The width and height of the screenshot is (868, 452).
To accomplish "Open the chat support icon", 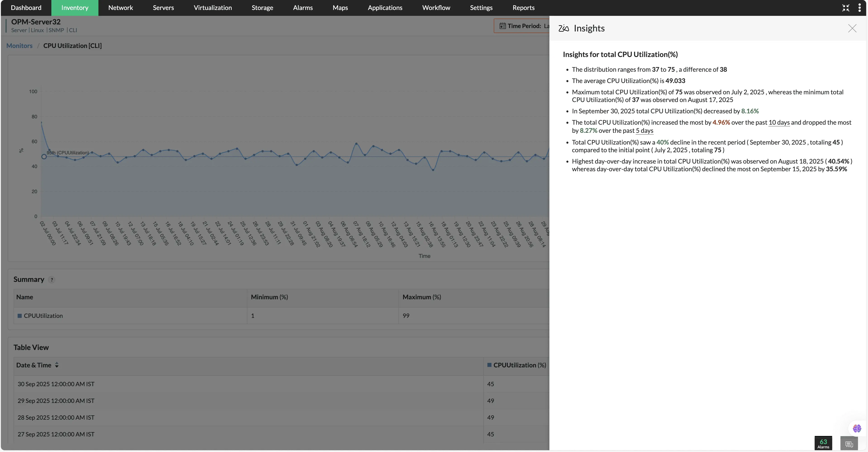I will [x=849, y=444].
